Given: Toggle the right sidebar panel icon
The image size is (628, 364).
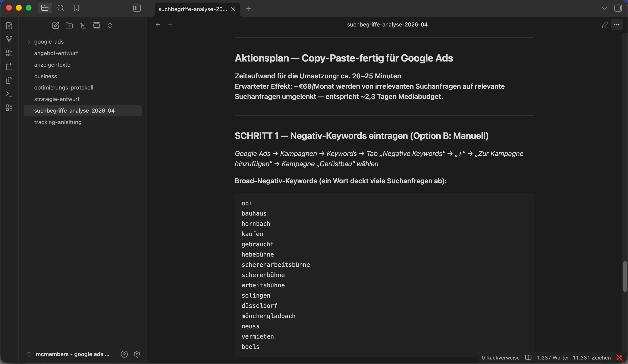Looking at the screenshot, I should [618, 8].
